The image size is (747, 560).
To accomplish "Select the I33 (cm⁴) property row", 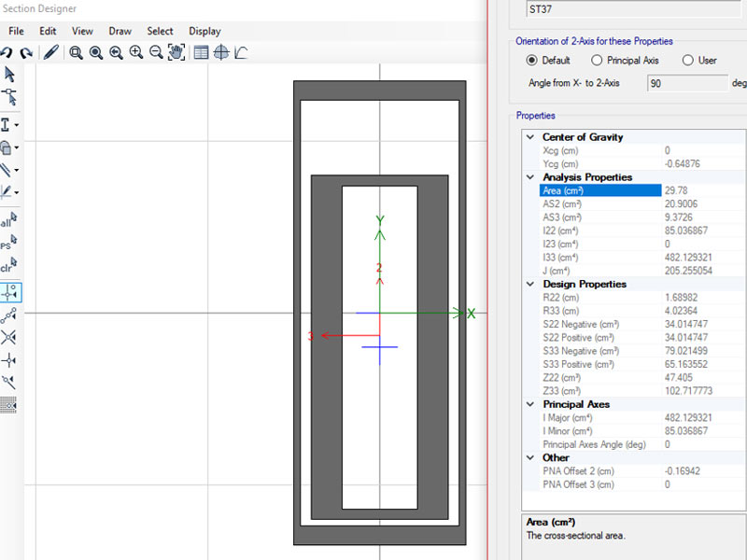I will tap(642, 258).
